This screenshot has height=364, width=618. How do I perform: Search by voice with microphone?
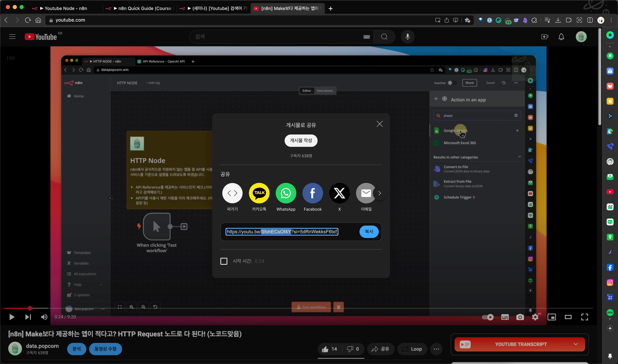point(407,37)
